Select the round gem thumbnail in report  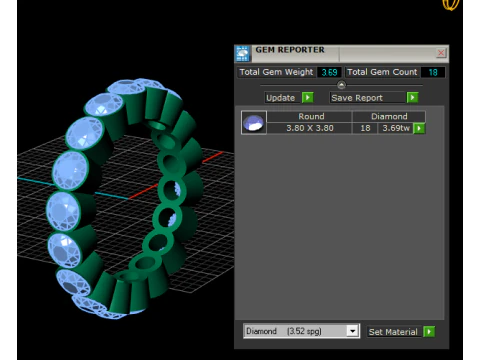tap(254, 123)
